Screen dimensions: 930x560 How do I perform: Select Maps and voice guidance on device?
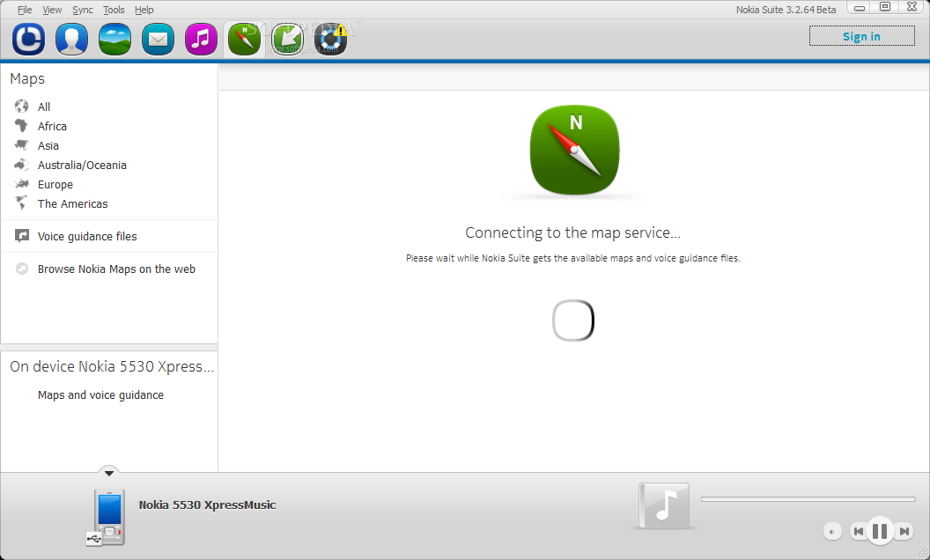100,395
